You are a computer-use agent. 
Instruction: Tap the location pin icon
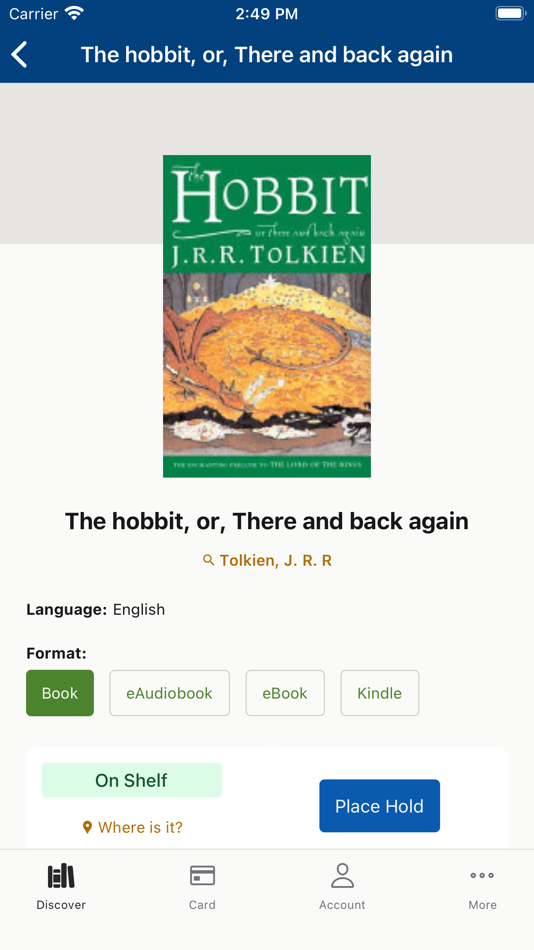pos(87,827)
